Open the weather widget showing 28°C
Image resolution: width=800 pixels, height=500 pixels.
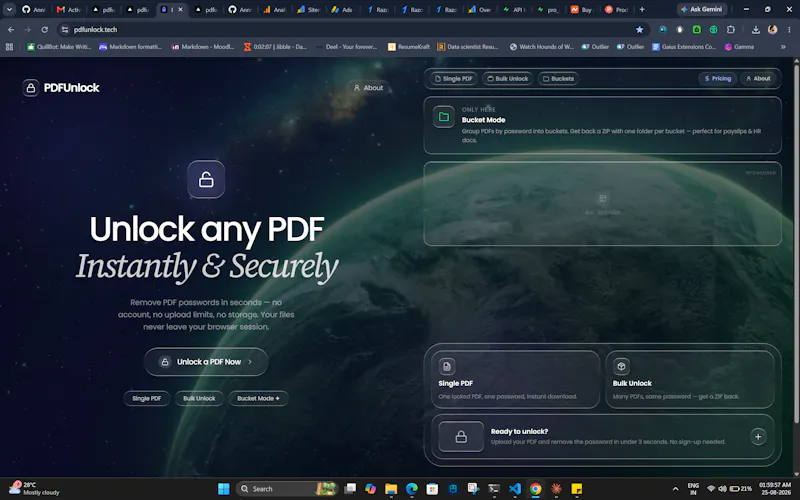coord(34,488)
